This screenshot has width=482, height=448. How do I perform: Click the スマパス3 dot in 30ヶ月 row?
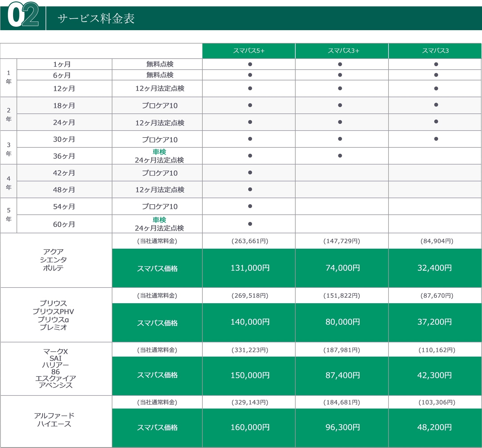click(x=436, y=139)
